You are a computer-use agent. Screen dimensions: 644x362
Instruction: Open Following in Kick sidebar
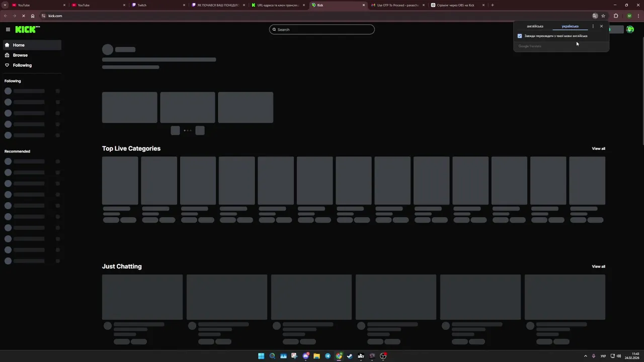click(32, 65)
